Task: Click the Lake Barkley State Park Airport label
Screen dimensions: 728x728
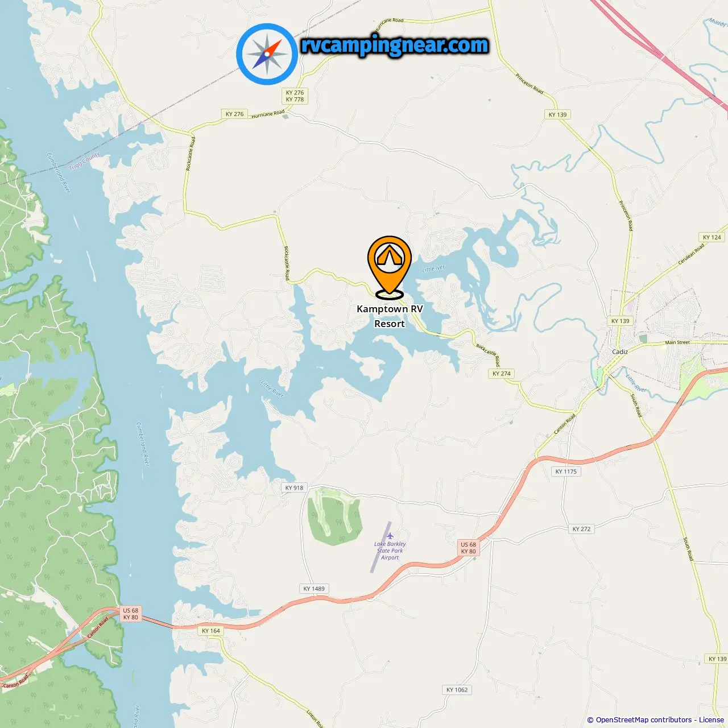Action: click(390, 551)
